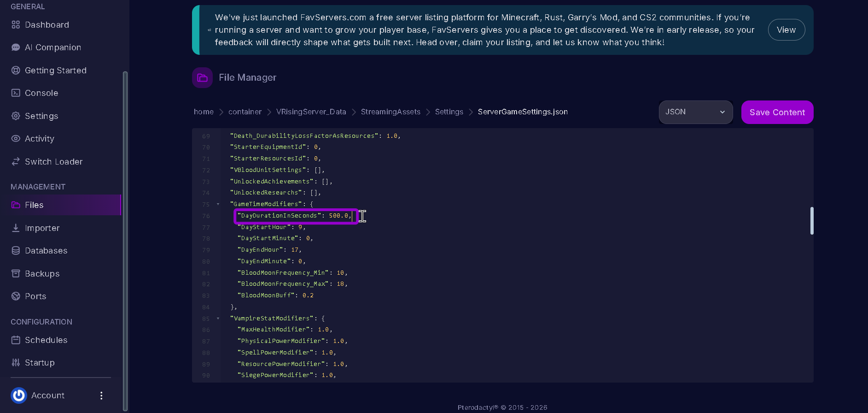This screenshot has height=413, width=868.
Task: Click the Databases stack icon
Action: 16,251
